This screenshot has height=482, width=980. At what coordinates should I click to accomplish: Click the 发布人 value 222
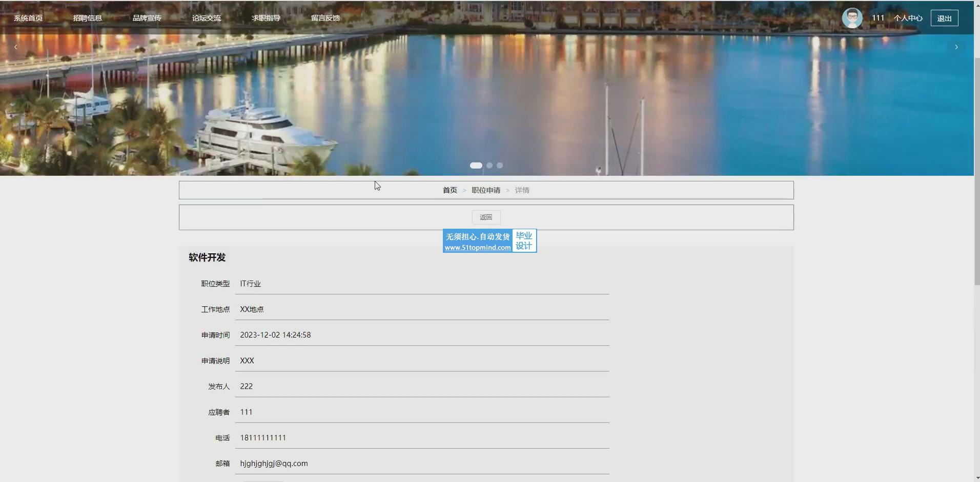247,386
